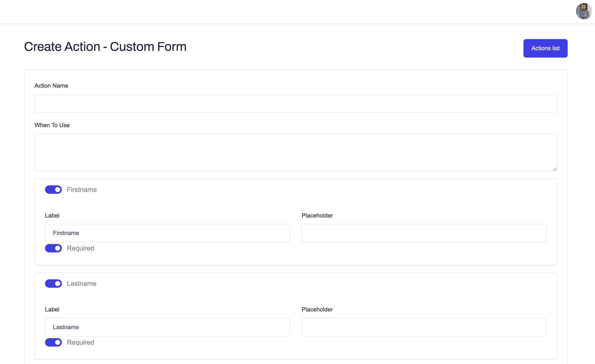Click the Firstname Label input
The width and height of the screenshot is (595, 364).
(x=167, y=233)
